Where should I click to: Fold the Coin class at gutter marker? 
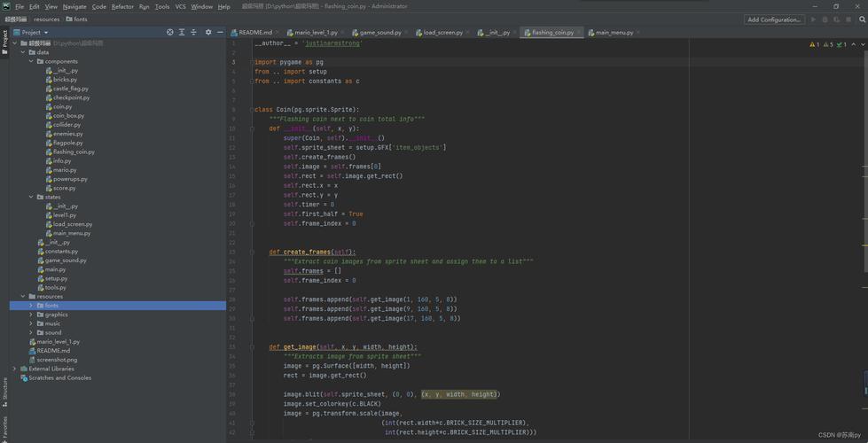click(252, 110)
